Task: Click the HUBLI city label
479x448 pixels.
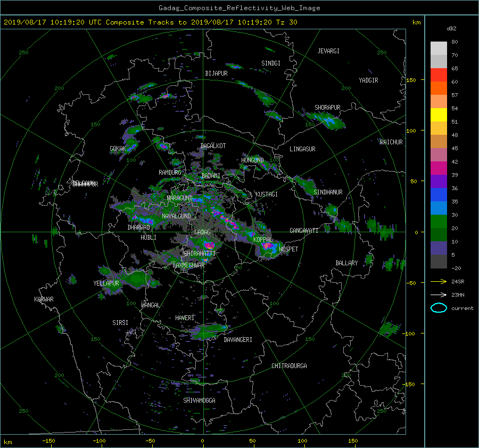Action: pos(148,238)
